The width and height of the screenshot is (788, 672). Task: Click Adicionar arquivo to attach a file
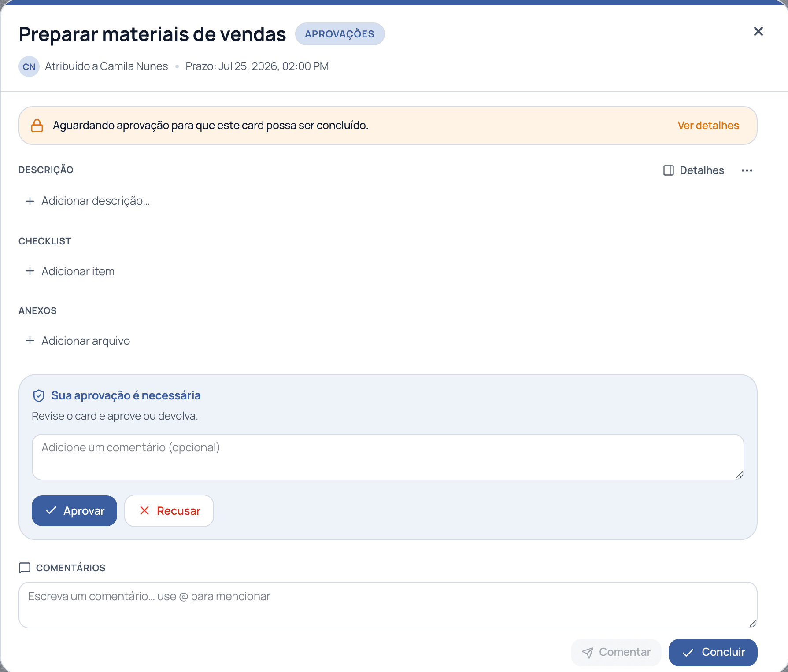click(x=78, y=341)
